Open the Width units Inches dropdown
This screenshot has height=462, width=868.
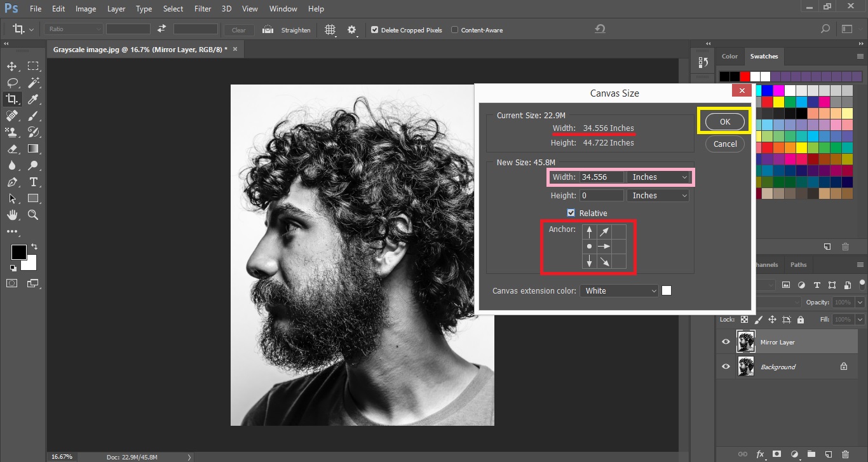tap(658, 177)
